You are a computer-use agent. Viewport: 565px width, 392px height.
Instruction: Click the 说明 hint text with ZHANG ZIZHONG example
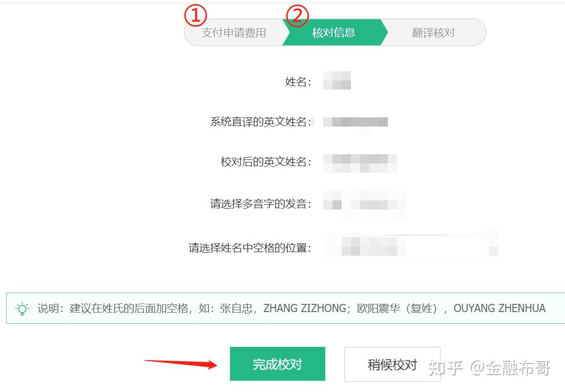tap(291, 308)
